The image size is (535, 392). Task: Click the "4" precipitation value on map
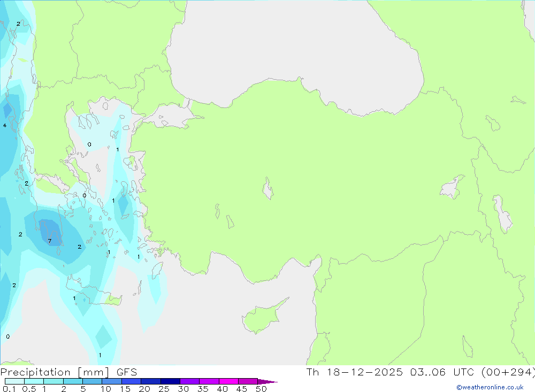click(x=5, y=126)
